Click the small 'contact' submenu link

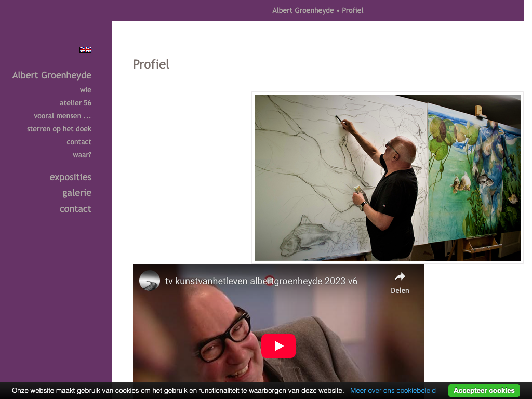(x=79, y=142)
